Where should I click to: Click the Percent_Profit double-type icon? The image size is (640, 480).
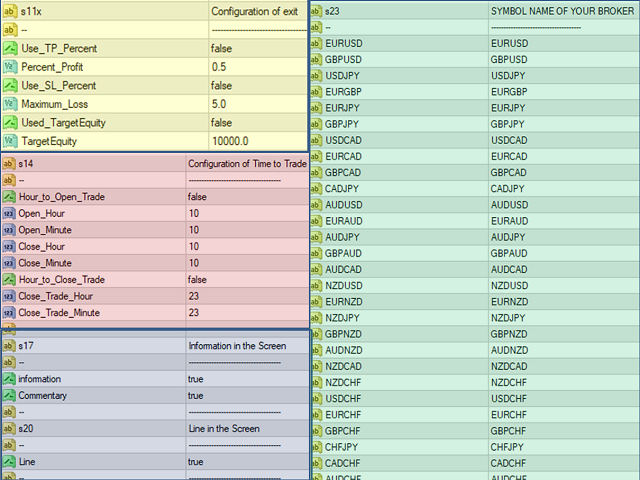pyautogui.click(x=10, y=67)
